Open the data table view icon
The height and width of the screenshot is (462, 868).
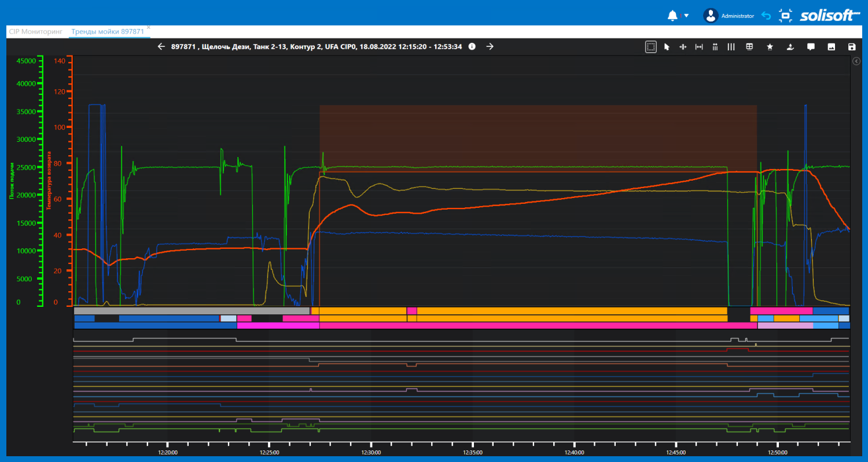pos(749,47)
